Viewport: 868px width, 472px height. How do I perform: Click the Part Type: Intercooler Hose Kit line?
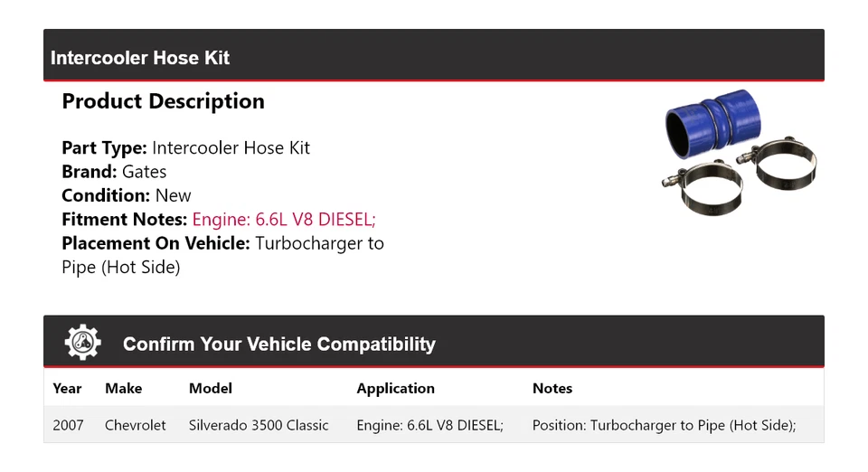185,147
